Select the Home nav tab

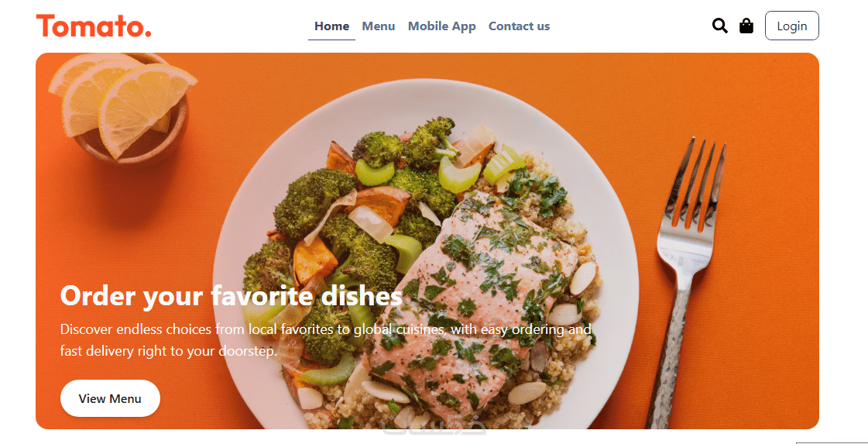click(331, 26)
